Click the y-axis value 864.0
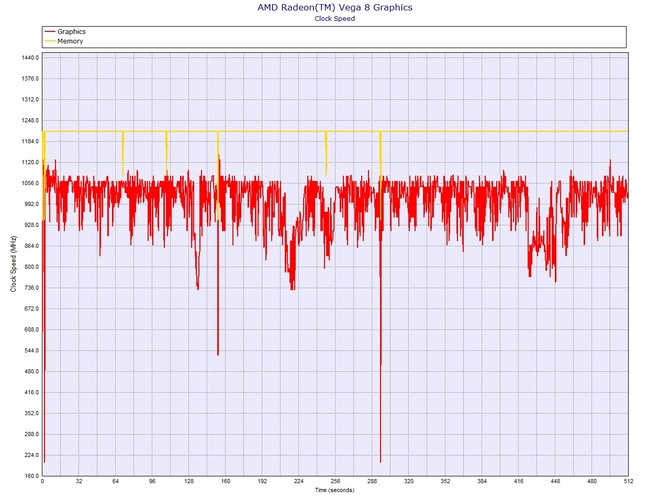This screenshot has width=670, height=502. (31, 246)
